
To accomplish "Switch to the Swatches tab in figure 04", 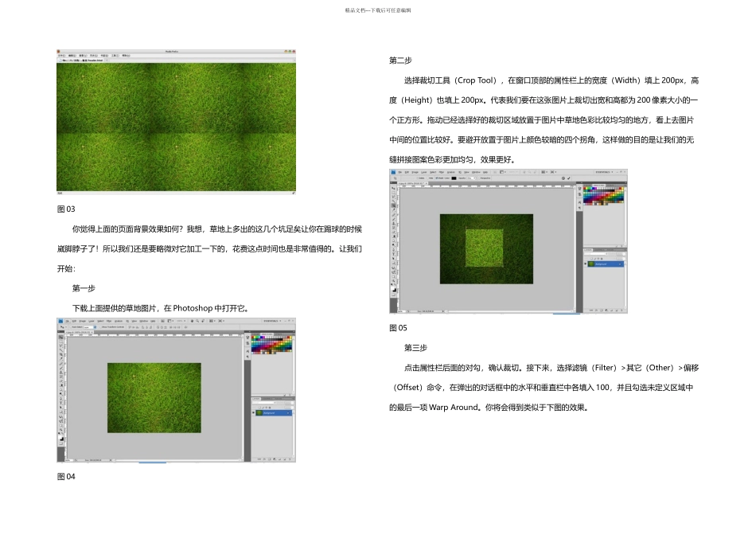I will click(x=267, y=334).
